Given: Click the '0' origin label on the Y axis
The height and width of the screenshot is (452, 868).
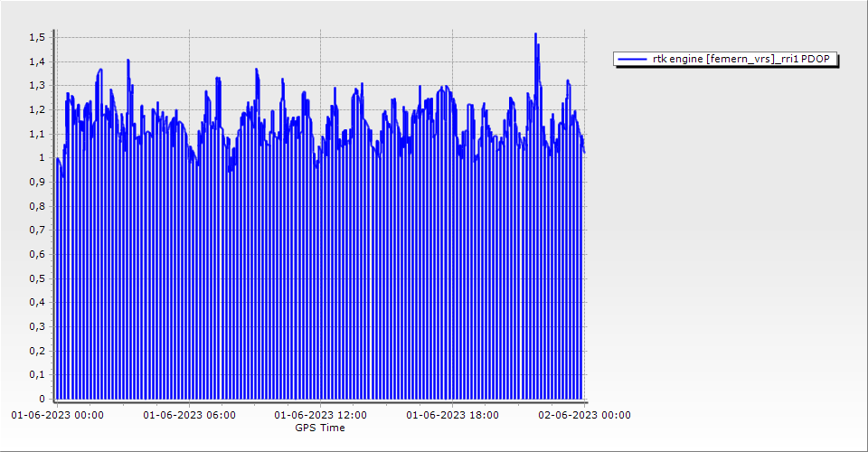Looking at the screenshot, I should pyautogui.click(x=42, y=399).
